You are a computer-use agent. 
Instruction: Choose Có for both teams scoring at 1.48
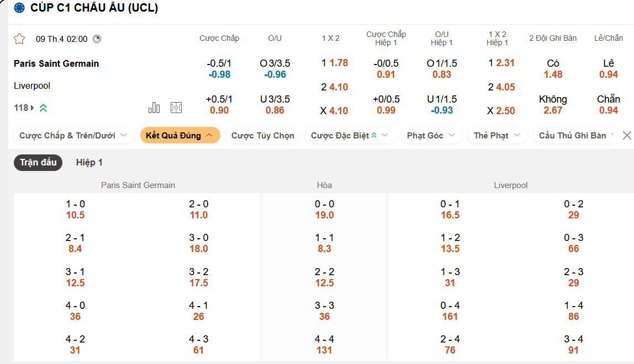pyautogui.click(x=553, y=69)
